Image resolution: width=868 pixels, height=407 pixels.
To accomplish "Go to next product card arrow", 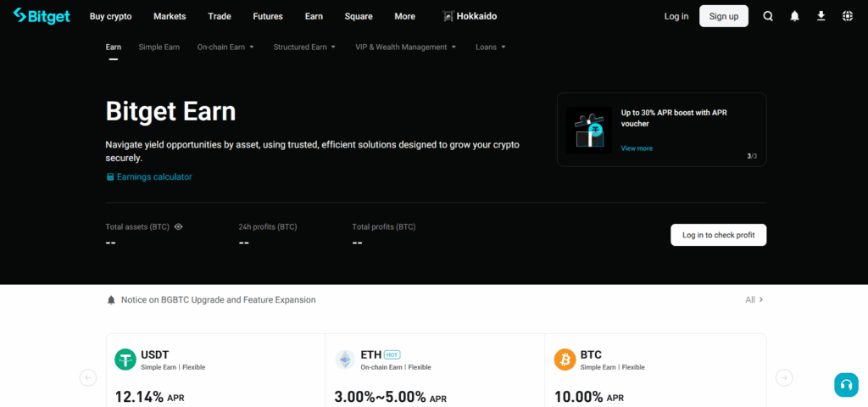I will coord(784,378).
